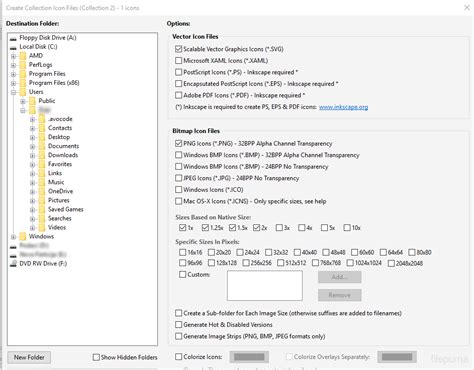Expand the Favorites folder node
This screenshot has width=474, height=370.
tap(32, 164)
